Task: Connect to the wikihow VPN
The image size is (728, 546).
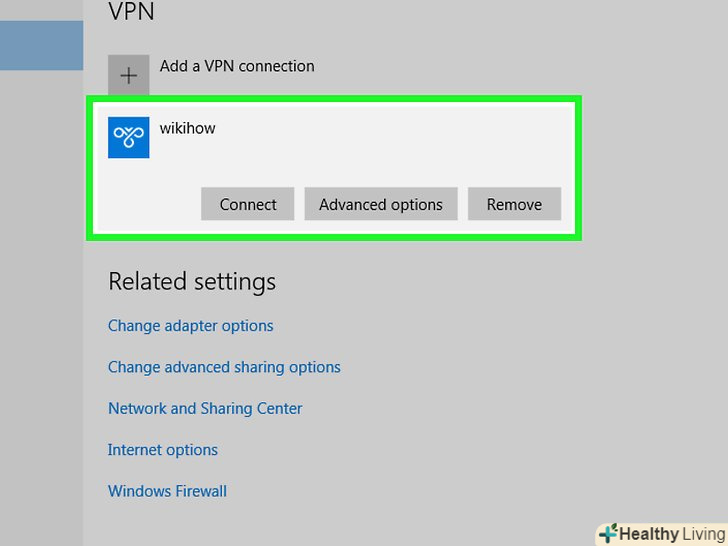Action: 248,204
